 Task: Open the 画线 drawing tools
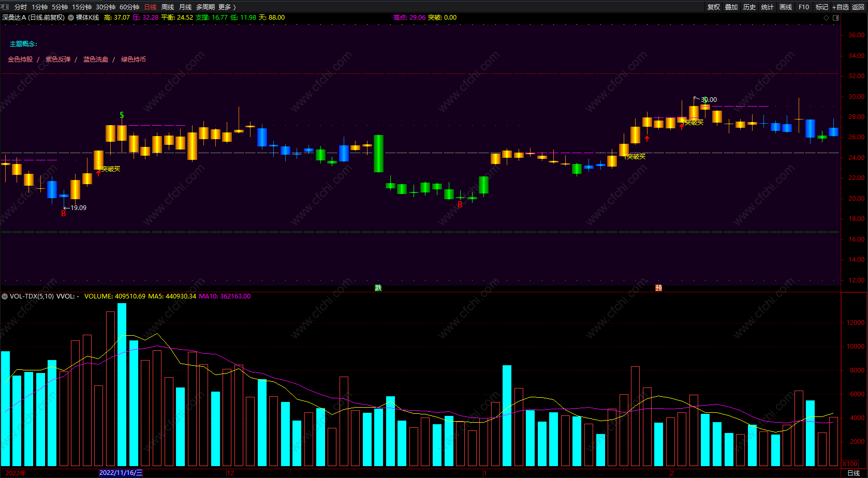(x=786, y=7)
